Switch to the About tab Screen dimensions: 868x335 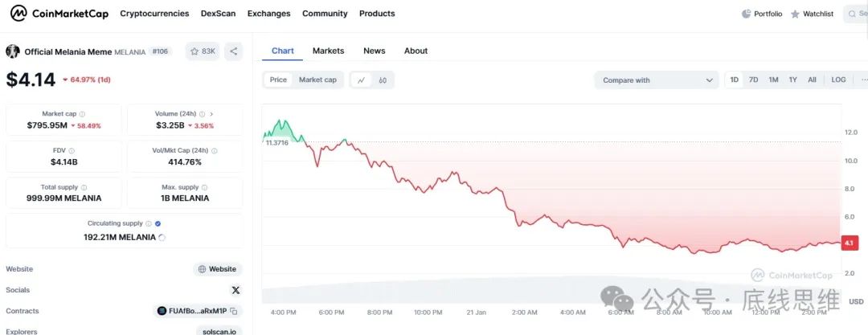point(416,51)
